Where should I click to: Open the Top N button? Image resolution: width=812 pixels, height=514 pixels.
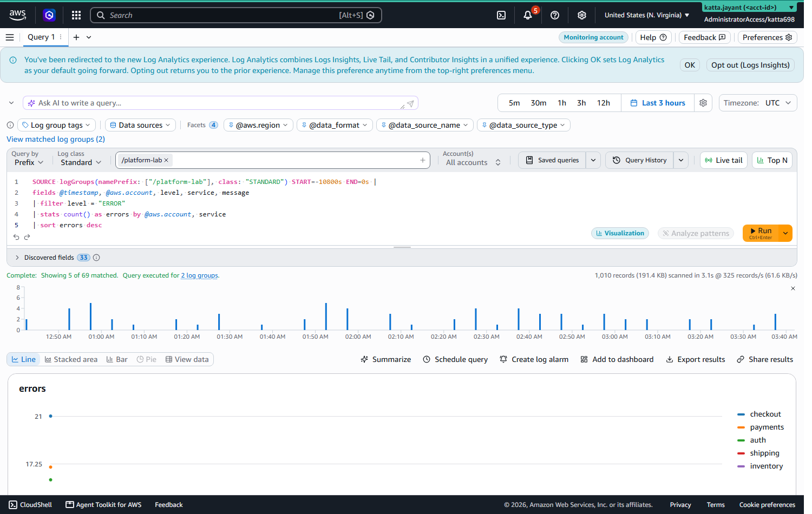(x=772, y=160)
